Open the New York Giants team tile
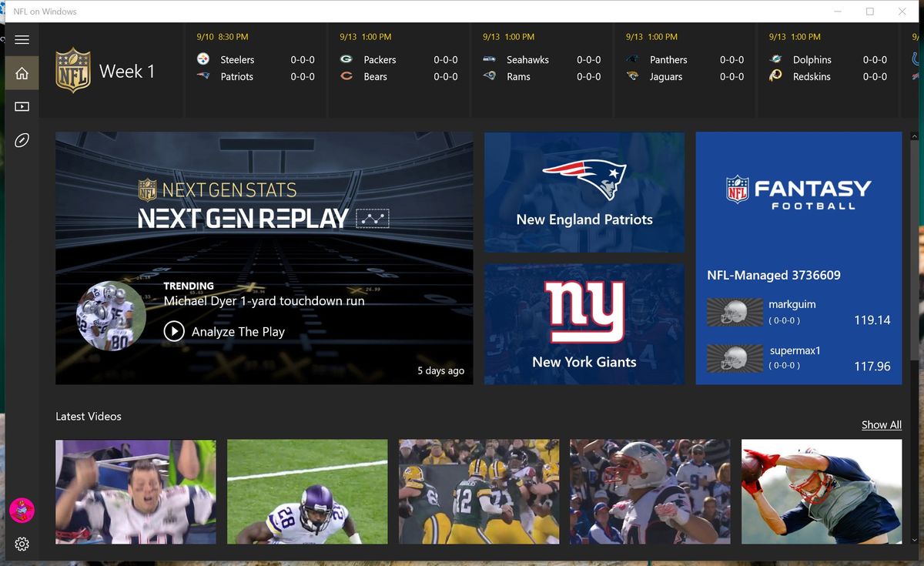Viewport: 924px width, 566px height. click(583, 323)
